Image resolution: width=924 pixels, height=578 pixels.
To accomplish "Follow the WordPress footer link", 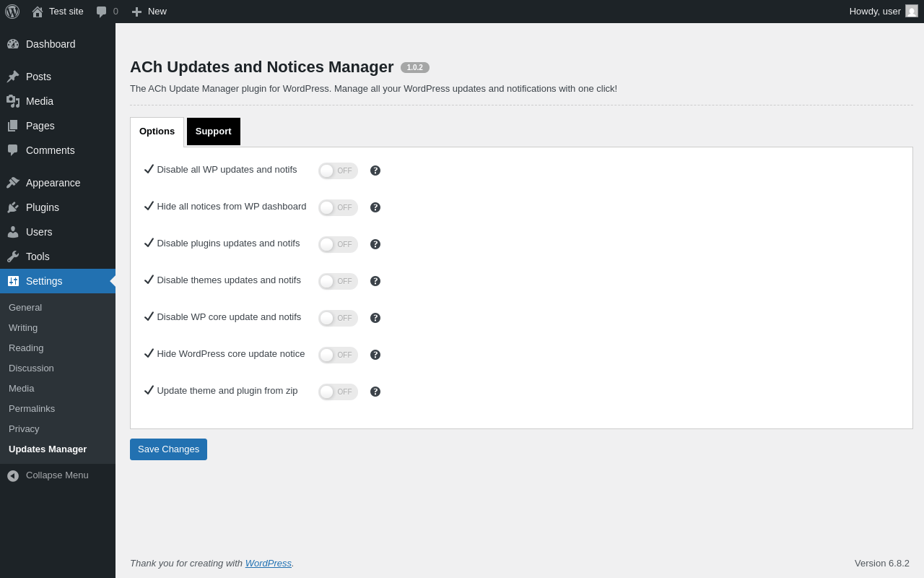I will [x=269, y=564].
